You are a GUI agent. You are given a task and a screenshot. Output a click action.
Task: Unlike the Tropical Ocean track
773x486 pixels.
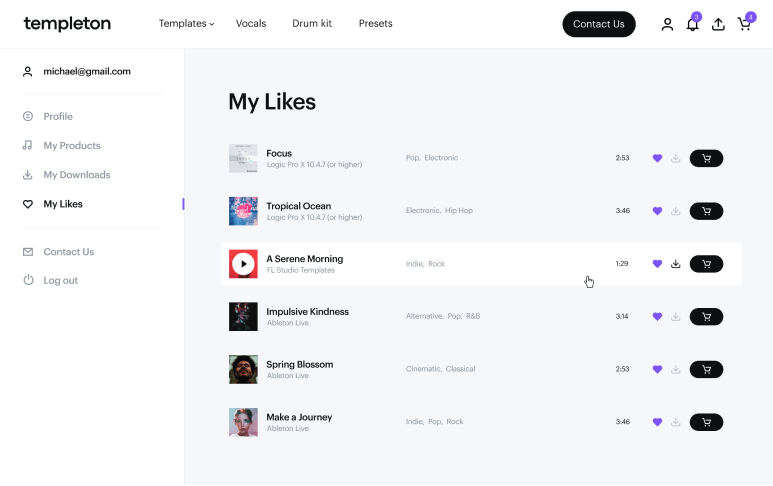click(x=657, y=211)
